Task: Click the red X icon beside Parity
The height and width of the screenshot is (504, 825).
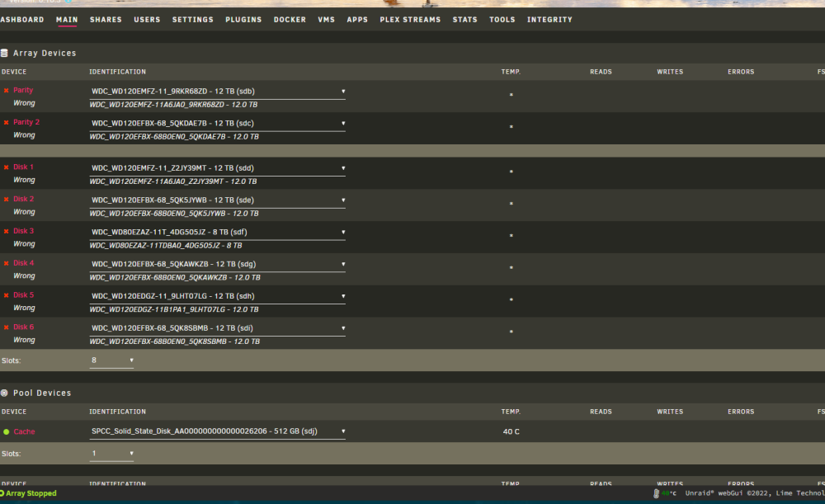Action: point(7,91)
